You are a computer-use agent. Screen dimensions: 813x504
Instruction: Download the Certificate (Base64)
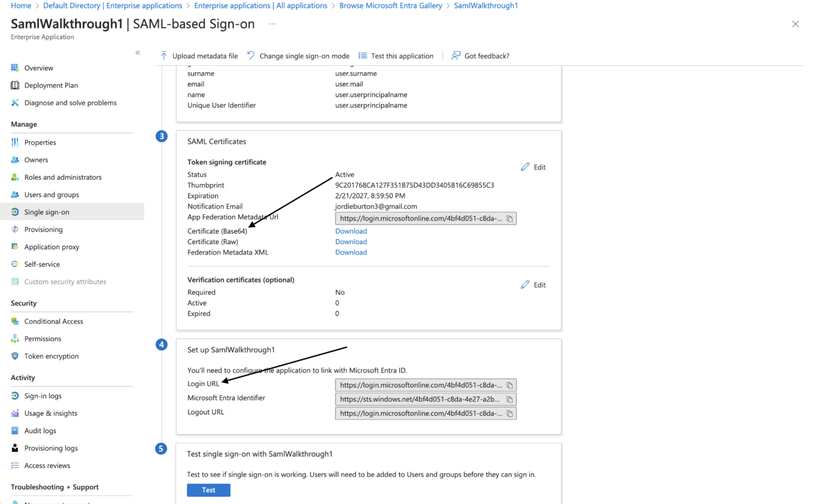pos(351,231)
